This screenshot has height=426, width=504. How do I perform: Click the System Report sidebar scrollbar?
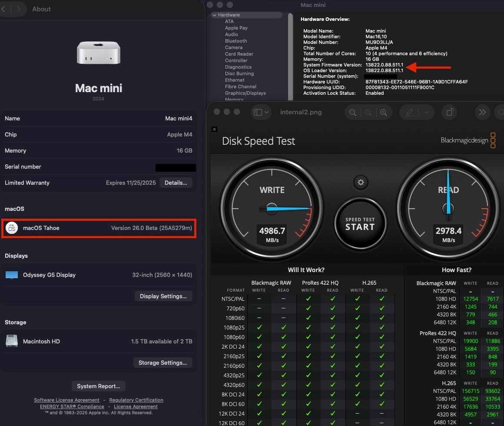coord(291,57)
